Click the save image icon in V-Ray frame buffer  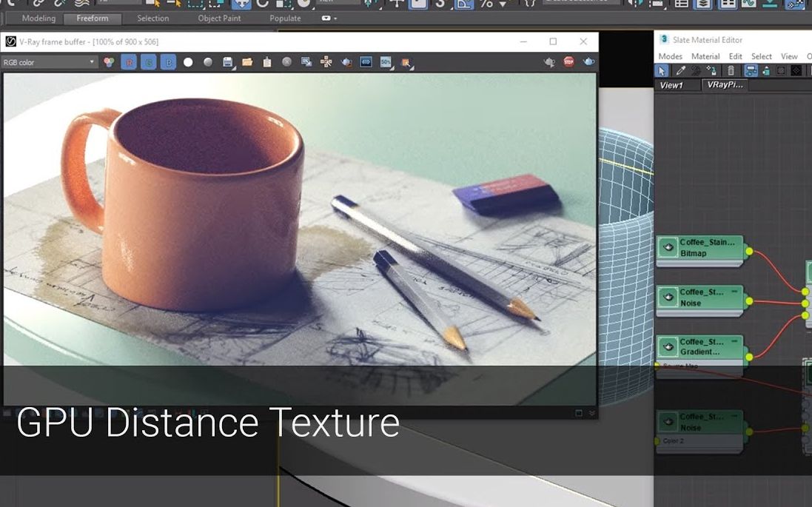pyautogui.click(x=227, y=62)
